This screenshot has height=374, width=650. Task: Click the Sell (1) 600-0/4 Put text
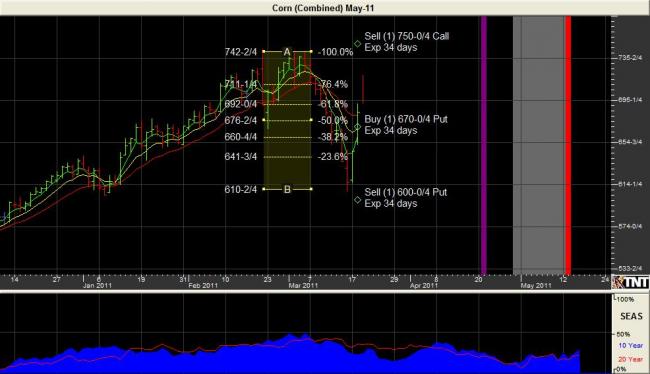coord(405,192)
